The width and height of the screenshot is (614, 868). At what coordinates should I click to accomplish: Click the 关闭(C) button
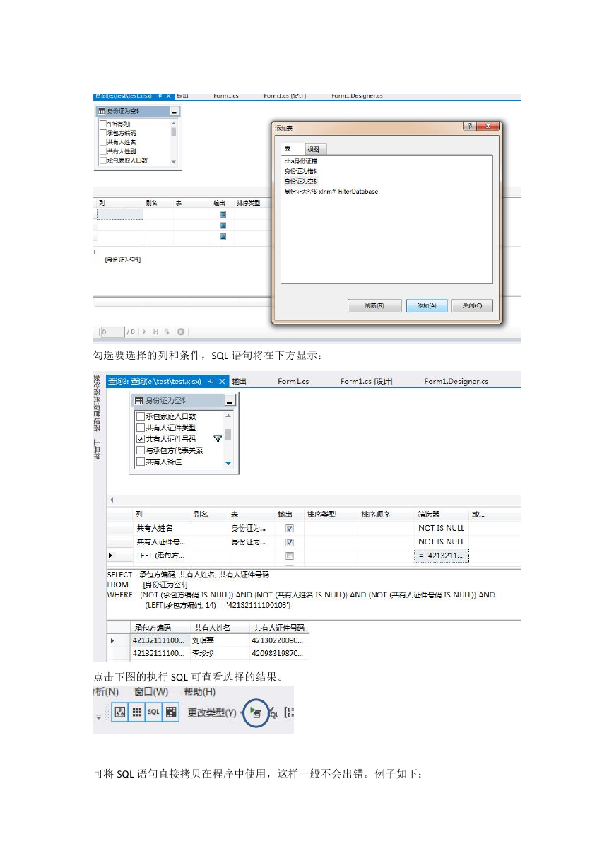coord(472,305)
